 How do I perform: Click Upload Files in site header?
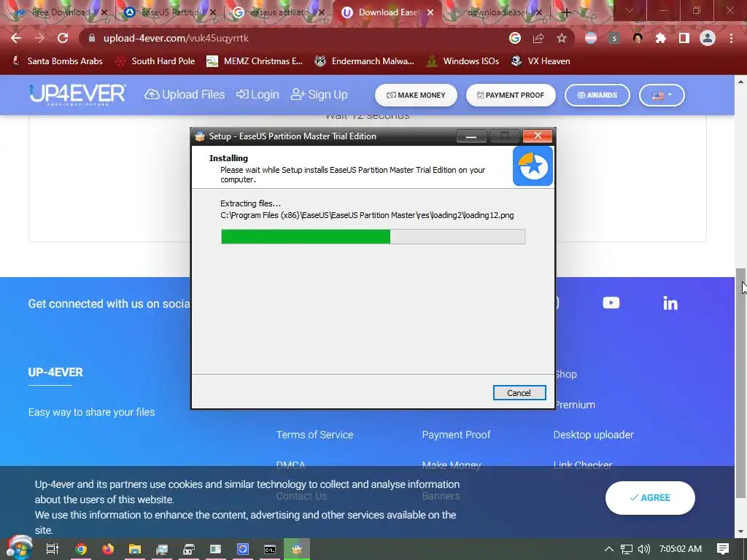click(x=185, y=95)
